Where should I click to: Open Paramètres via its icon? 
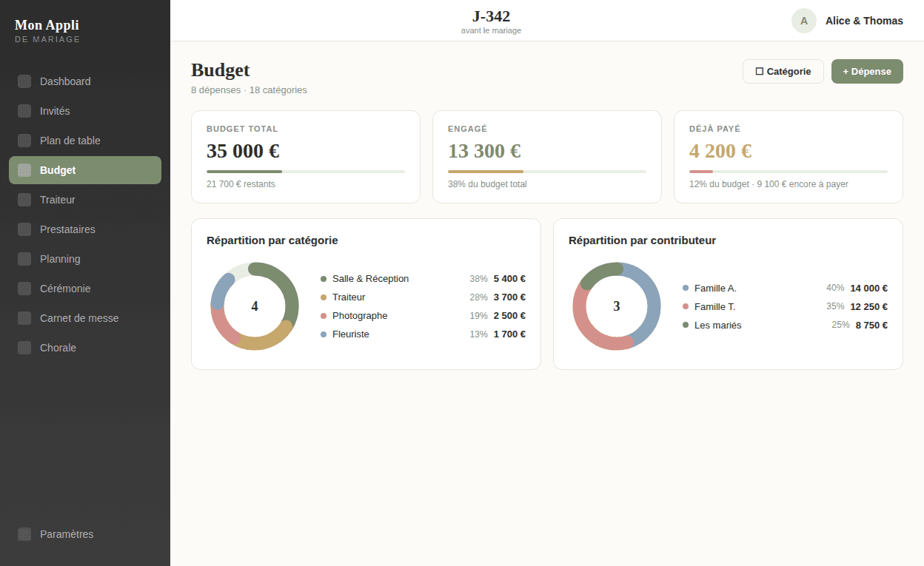coord(24,534)
